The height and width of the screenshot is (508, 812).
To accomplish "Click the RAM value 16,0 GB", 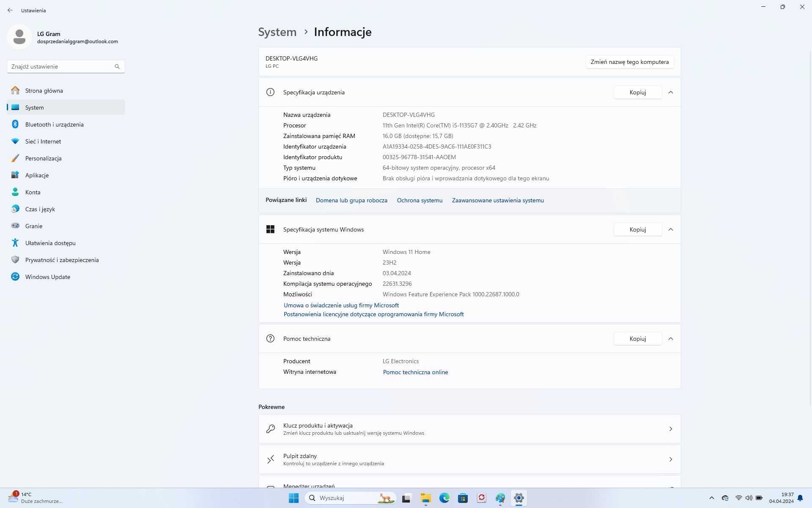I will (x=418, y=136).
